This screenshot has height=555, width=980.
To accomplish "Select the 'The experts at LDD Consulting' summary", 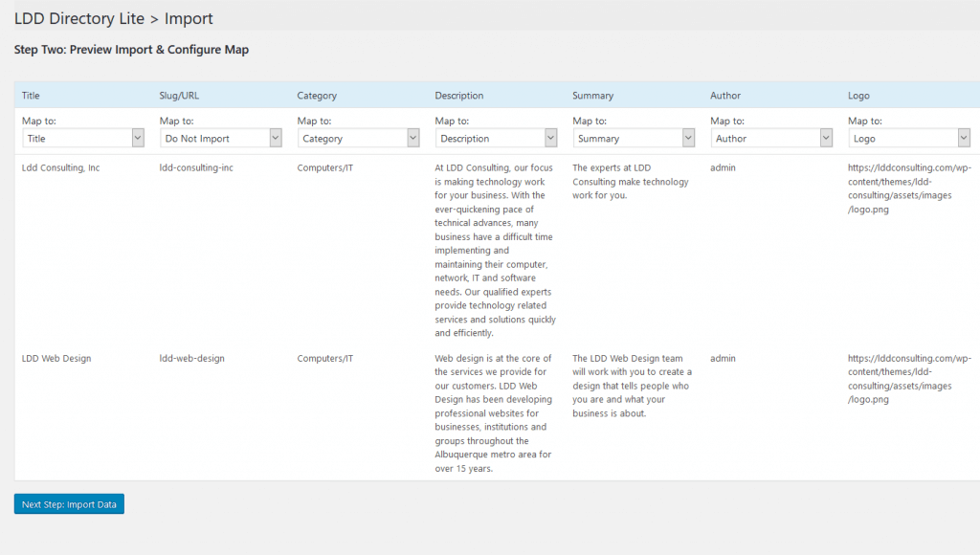I will (x=631, y=181).
